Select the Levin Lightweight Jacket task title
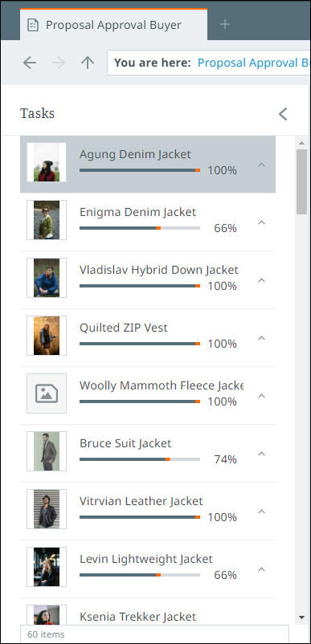311x644 pixels. tap(145, 559)
